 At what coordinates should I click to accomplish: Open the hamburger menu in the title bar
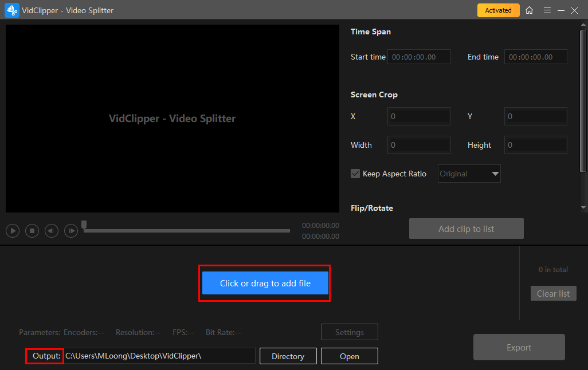(547, 10)
